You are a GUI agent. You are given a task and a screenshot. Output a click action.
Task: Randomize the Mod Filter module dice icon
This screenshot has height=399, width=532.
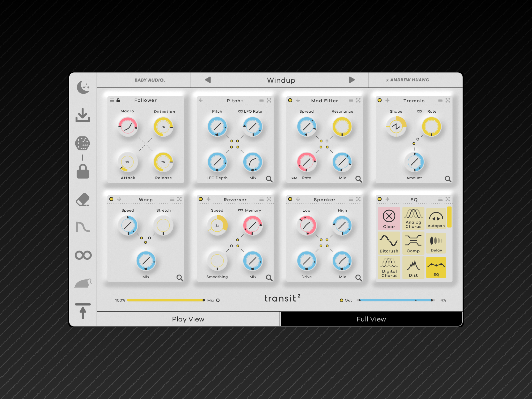358,100
